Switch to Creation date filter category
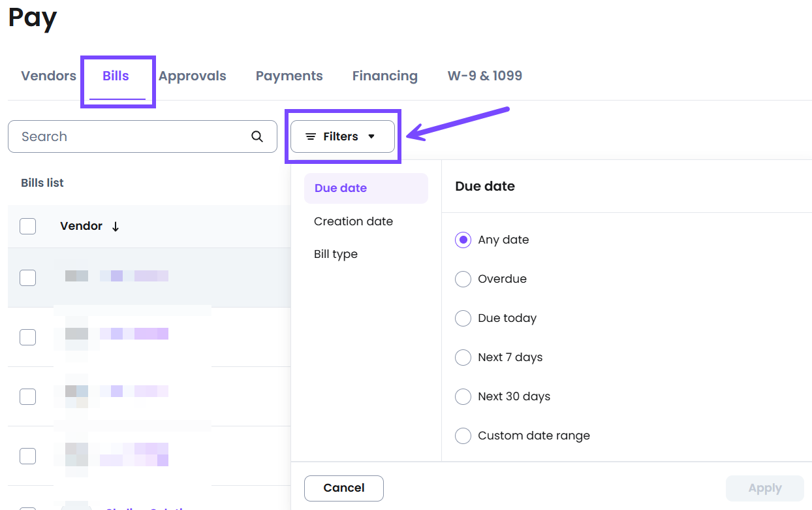The height and width of the screenshot is (510, 812). coord(353,221)
